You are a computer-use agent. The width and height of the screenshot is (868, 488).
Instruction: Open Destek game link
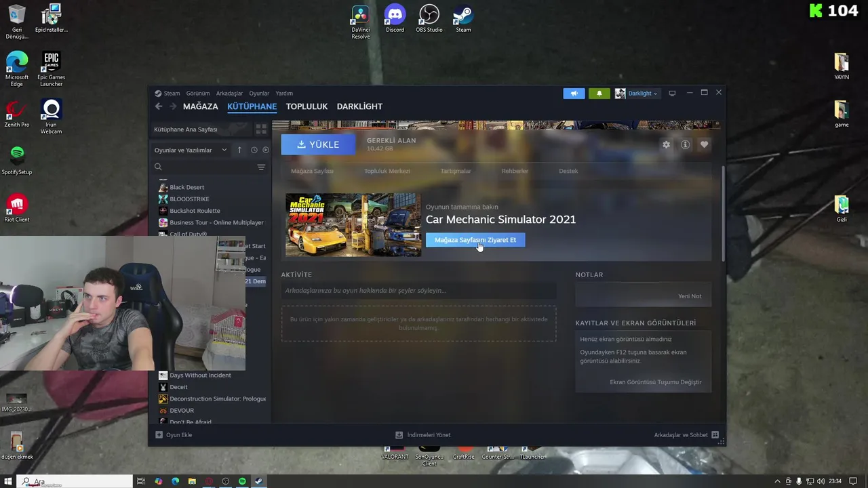568,171
